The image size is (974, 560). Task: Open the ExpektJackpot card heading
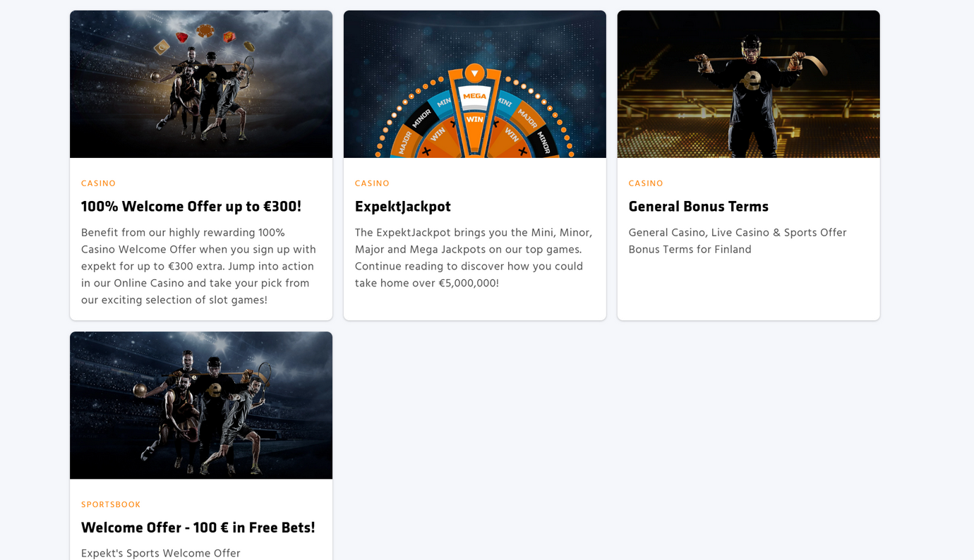[x=402, y=207]
